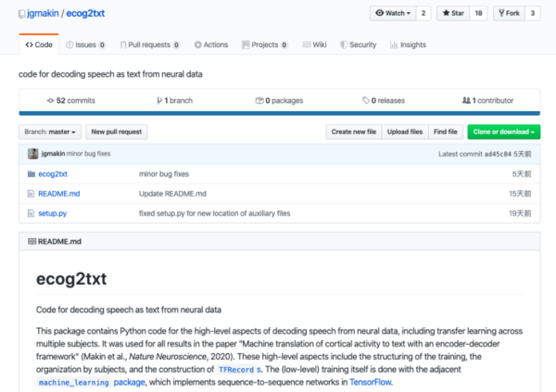Click jgmakin's avatar in the commit bar
556x392 pixels.
pyautogui.click(x=33, y=153)
